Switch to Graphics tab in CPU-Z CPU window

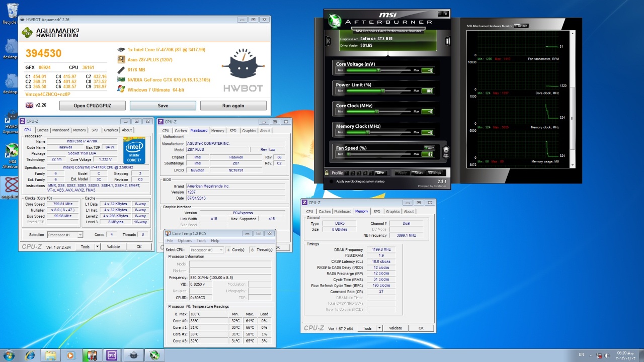[x=111, y=130]
